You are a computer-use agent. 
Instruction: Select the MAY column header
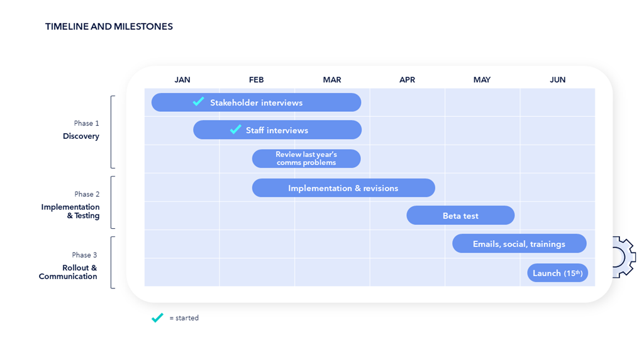482,80
